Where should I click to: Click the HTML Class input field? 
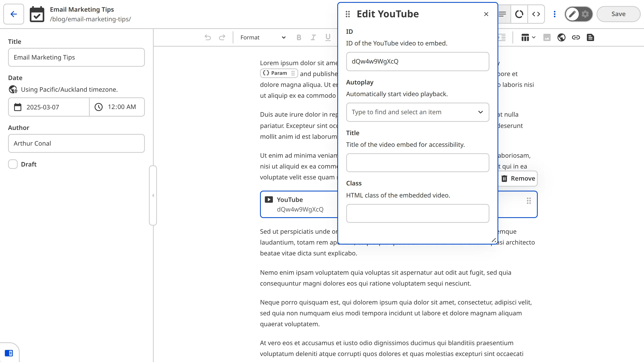click(418, 213)
